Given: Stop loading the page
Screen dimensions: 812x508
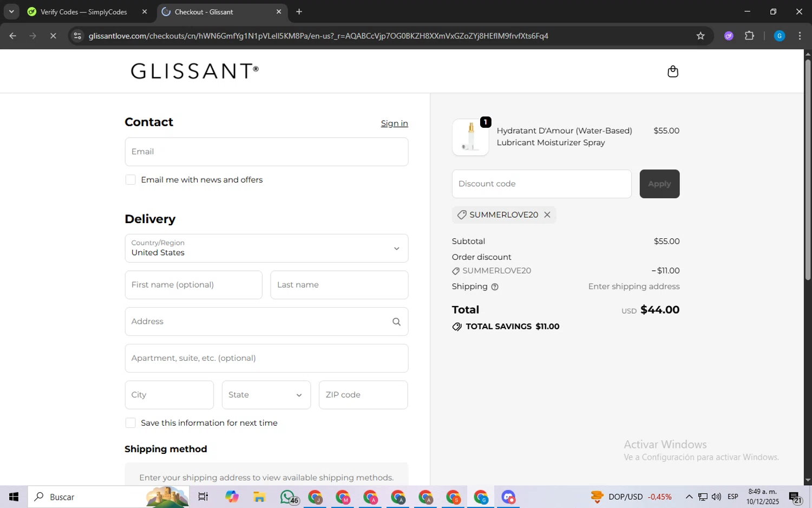Looking at the screenshot, I should click(53, 36).
